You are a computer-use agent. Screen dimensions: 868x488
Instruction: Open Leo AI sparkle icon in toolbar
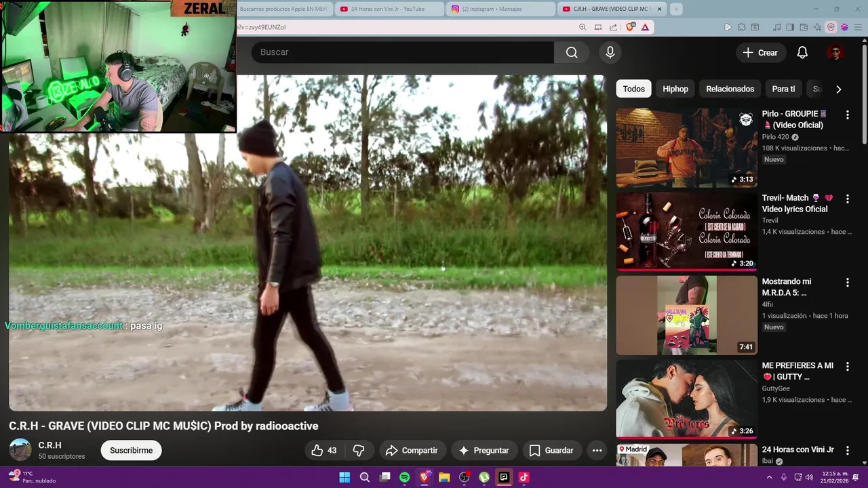point(817,27)
